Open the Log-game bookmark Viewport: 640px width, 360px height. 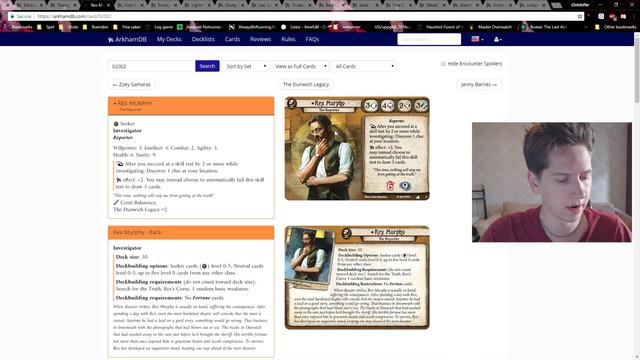(x=160, y=27)
